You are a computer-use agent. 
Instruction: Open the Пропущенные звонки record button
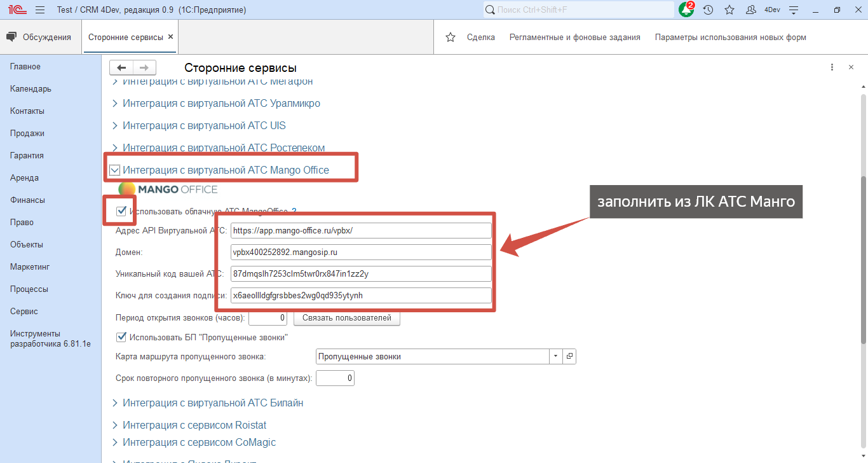click(x=570, y=356)
